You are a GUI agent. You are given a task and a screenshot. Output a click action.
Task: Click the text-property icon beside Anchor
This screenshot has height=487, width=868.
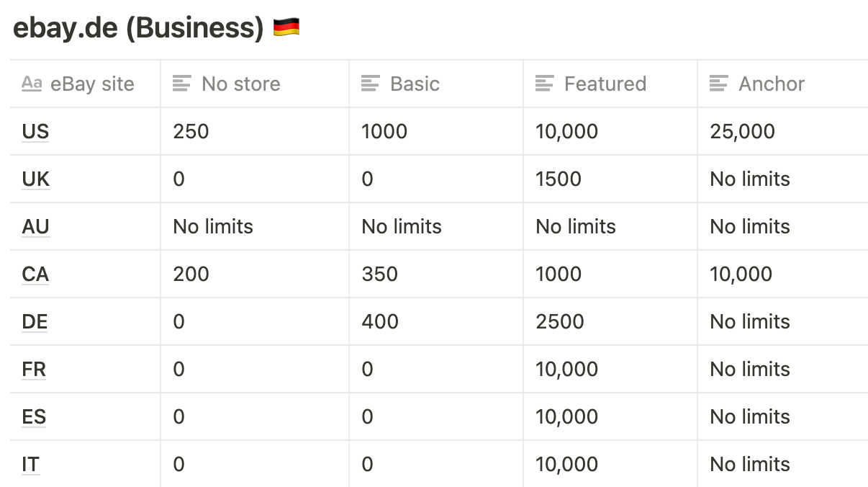pyautogui.click(x=719, y=84)
